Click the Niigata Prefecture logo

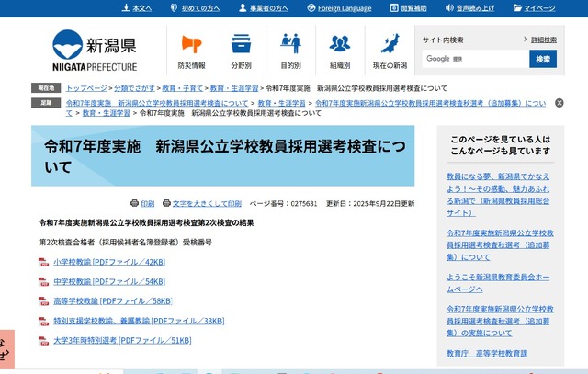95,51
